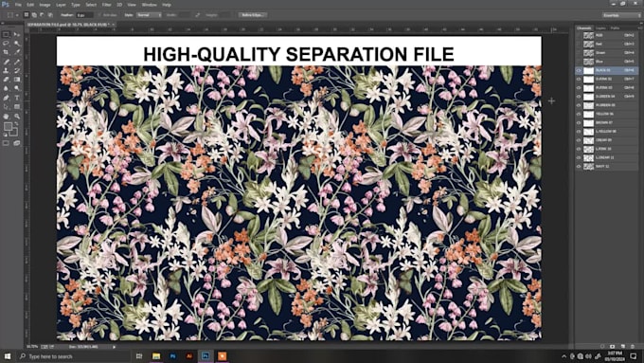Open the Essentials workspace dropdown
644x363 pixels.
pos(621,15)
